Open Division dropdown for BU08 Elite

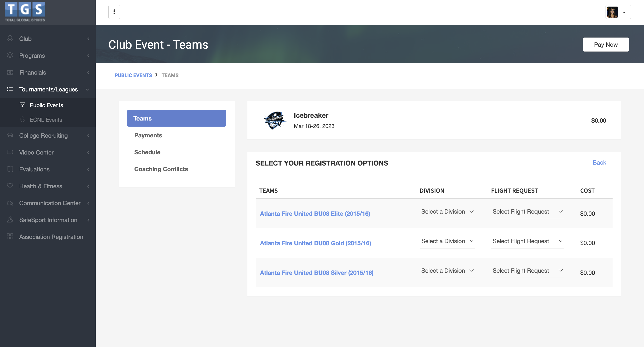pyautogui.click(x=447, y=212)
